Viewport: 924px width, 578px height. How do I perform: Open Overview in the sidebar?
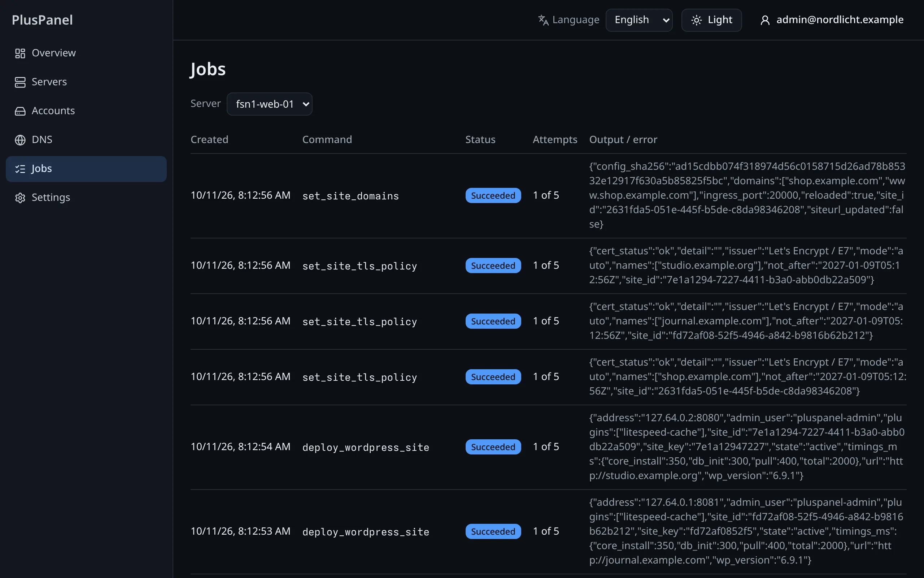[86, 53]
